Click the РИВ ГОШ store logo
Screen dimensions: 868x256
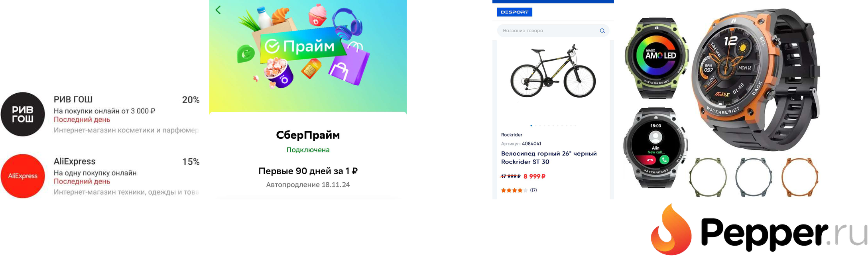click(x=23, y=114)
